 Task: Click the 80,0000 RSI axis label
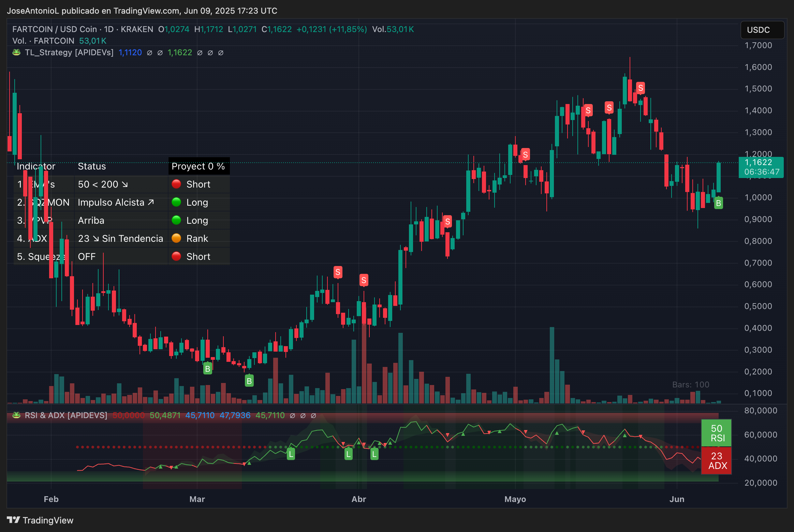pyautogui.click(x=761, y=411)
